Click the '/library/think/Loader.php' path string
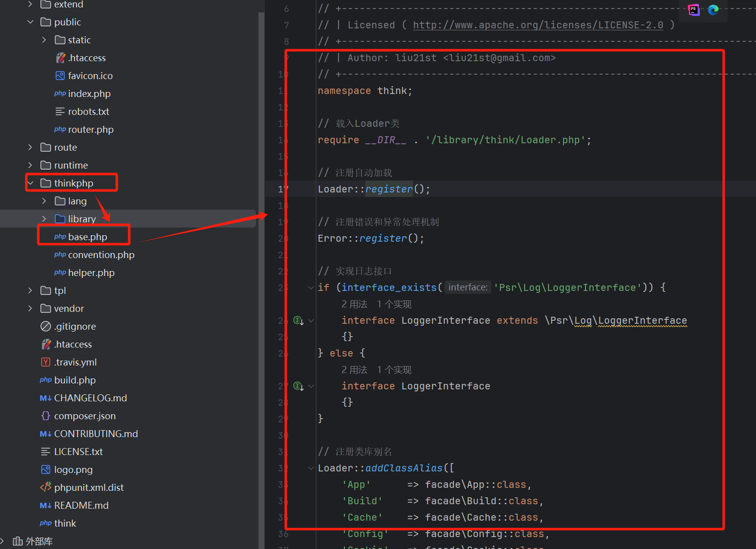The width and height of the screenshot is (756, 549). (505, 140)
